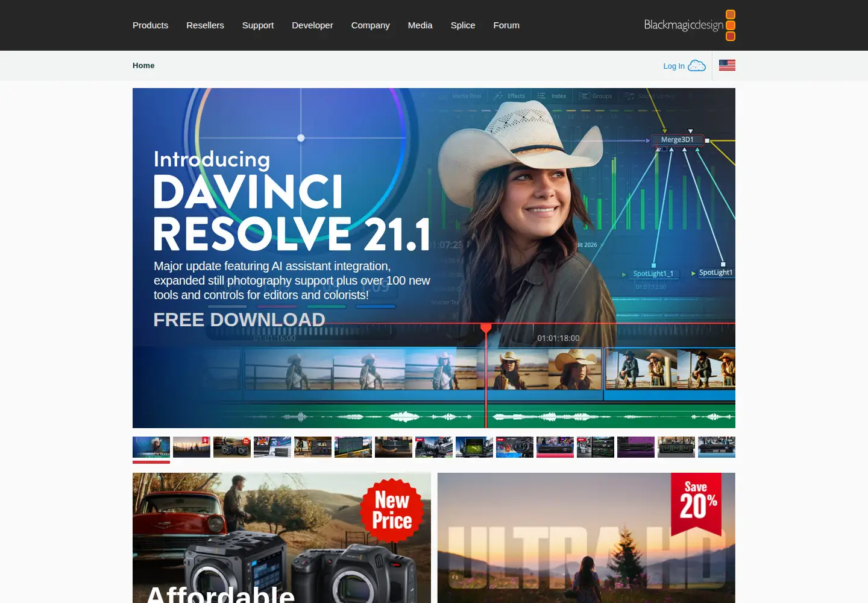Click FREE DOWNLOAD on the hero banner
This screenshot has height=603, width=868.
tap(239, 320)
